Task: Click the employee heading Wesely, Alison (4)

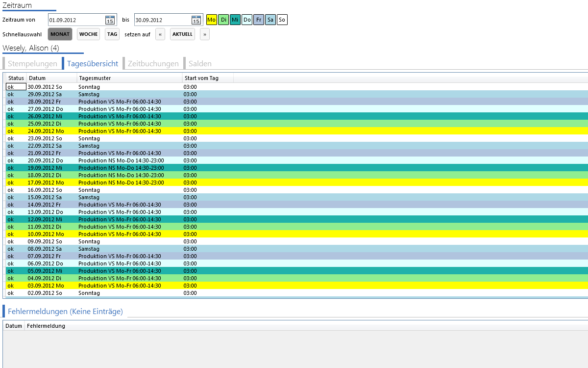Action: (x=31, y=48)
